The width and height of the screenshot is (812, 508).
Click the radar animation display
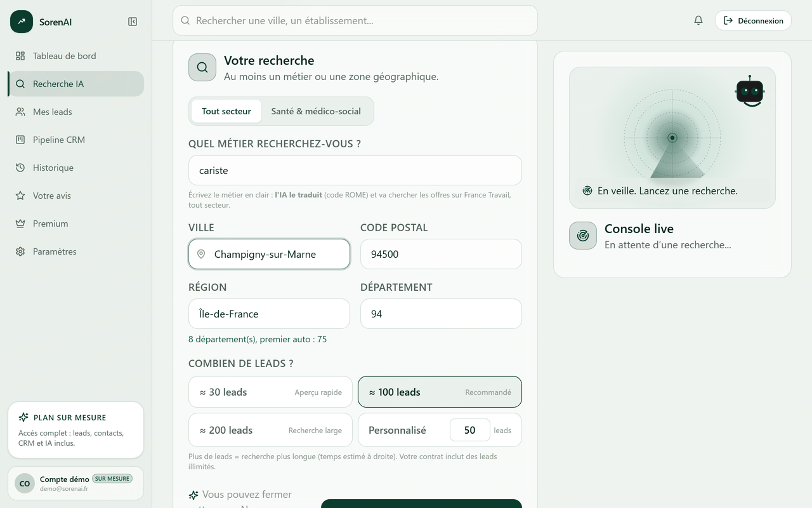672,137
